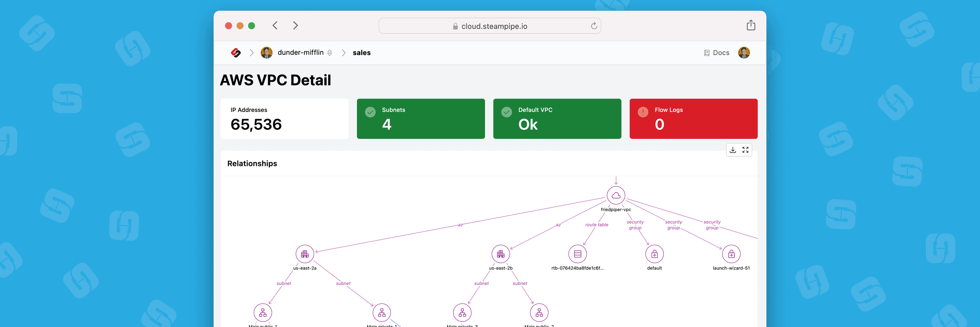The width and height of the screenshot is (980, 327).
Task: Download the Relationships graph
Action: [733, 150]
